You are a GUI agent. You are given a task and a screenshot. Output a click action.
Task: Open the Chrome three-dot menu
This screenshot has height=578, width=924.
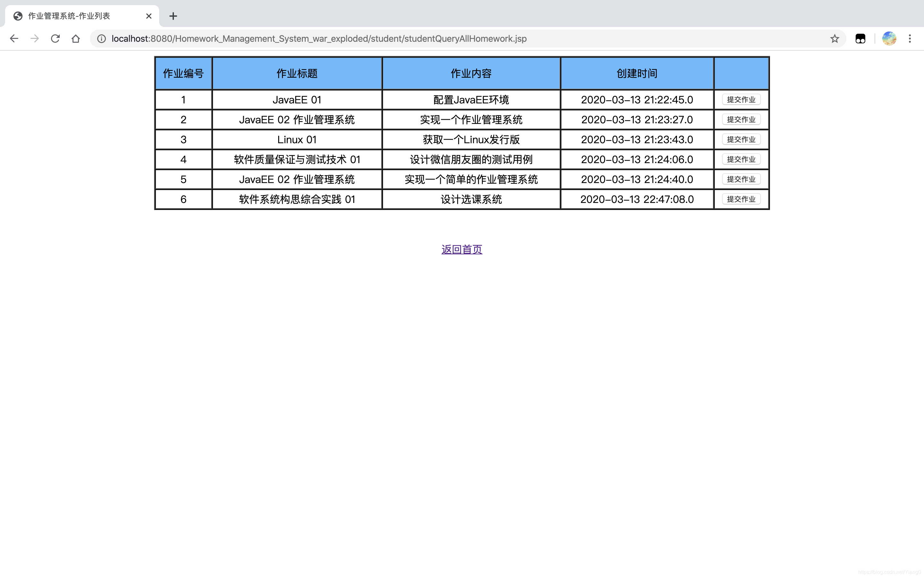[910, 39]
